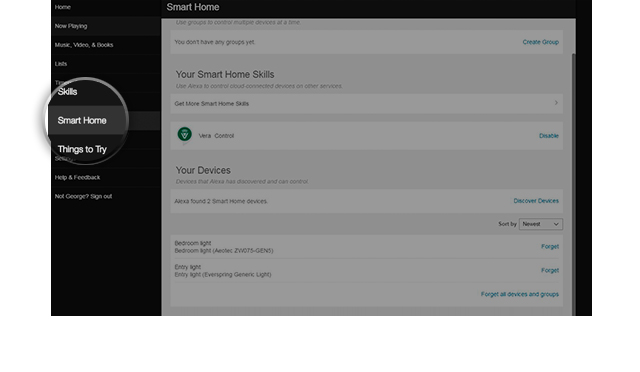Click 'You don't have any groups yet' text
The image size is (640, 372).
(214, 42)
